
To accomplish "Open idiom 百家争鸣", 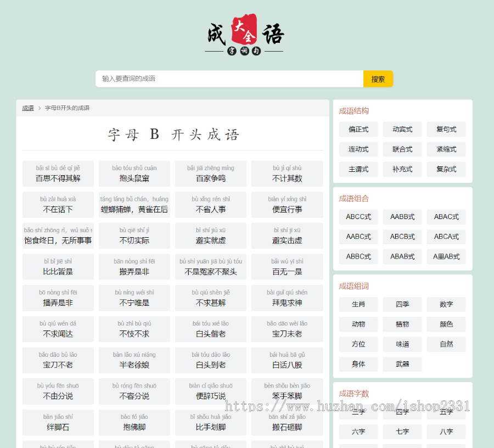I will (x=211, y=173).
